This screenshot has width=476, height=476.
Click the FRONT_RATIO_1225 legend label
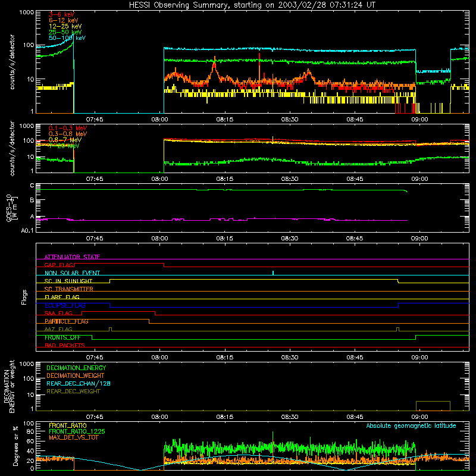click(x=77, y=431)
